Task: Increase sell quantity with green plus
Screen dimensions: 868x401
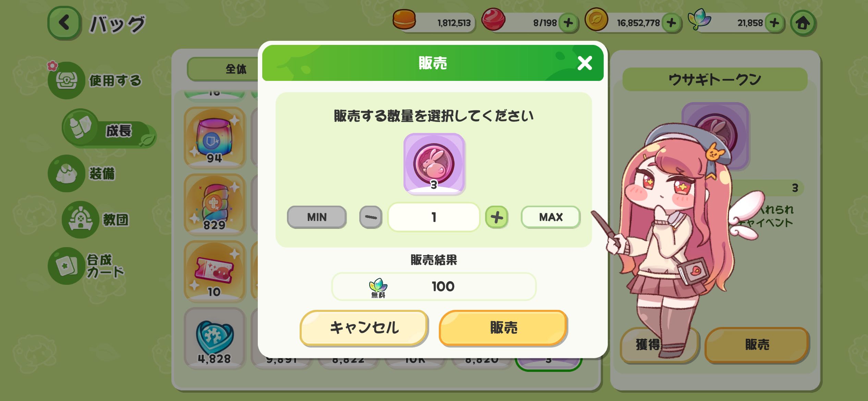Action: point(496,217)
